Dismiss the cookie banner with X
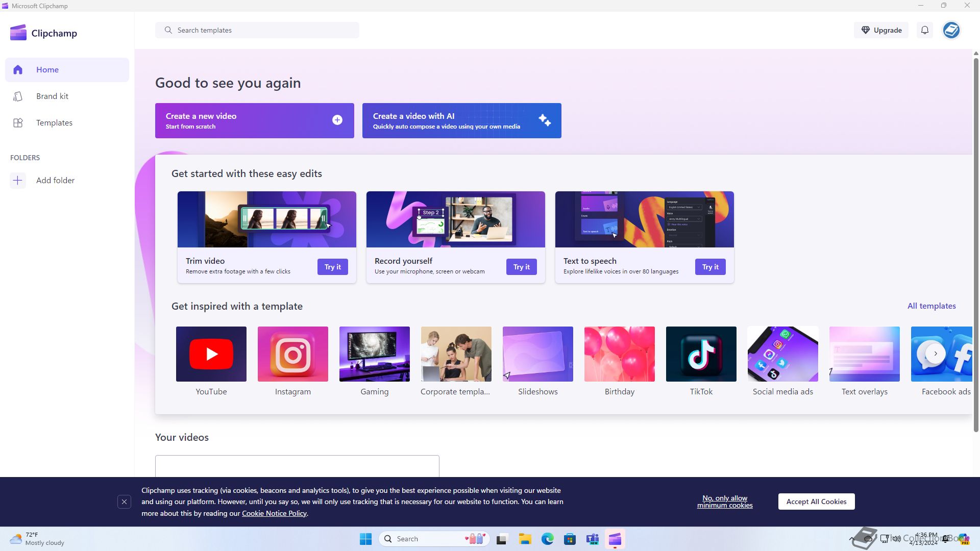The height and width of the screenshot is (551, 980). point(124,502)
